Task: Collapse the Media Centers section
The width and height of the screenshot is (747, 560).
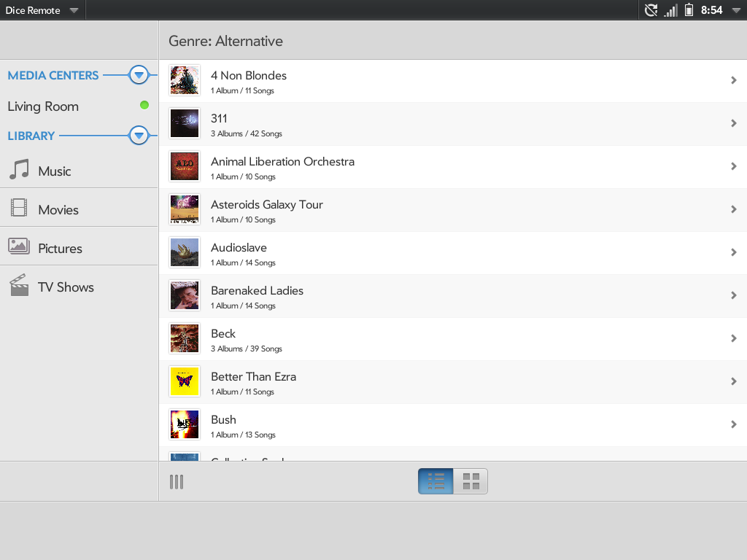Action: click(139, 75)
